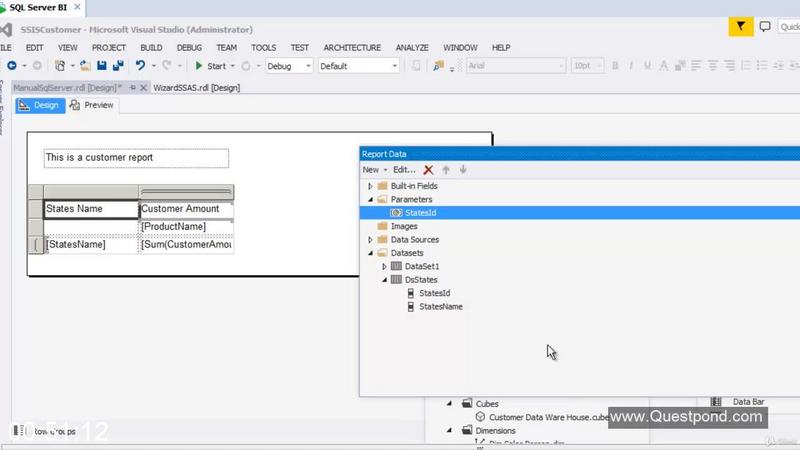800x450 pixels.
Task: Click Edit... in Report Data toolbar
Action: tap(404, 170)
